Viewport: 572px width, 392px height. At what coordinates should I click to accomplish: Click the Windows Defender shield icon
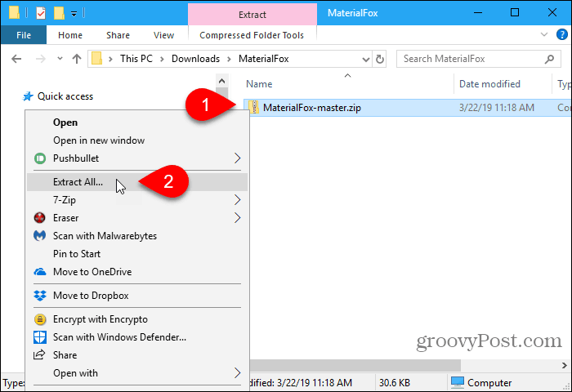coord(40,337)
